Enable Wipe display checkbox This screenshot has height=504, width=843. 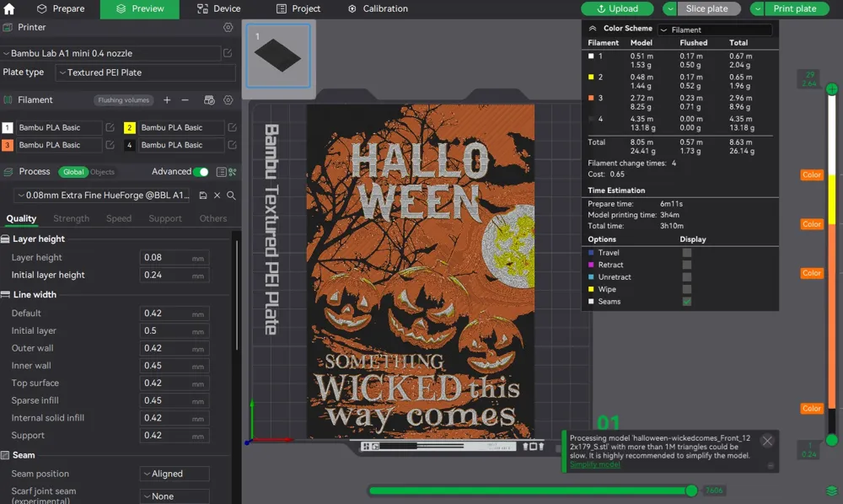[x=686, y=289]
